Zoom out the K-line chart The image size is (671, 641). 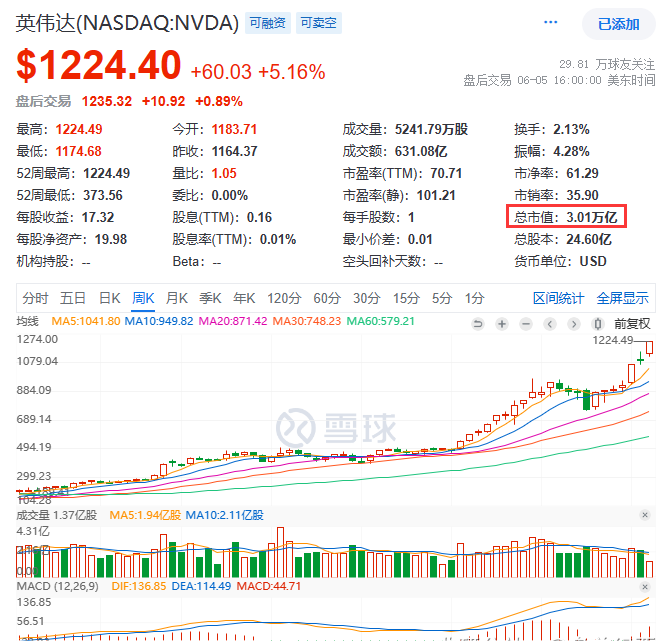[526, 324]
